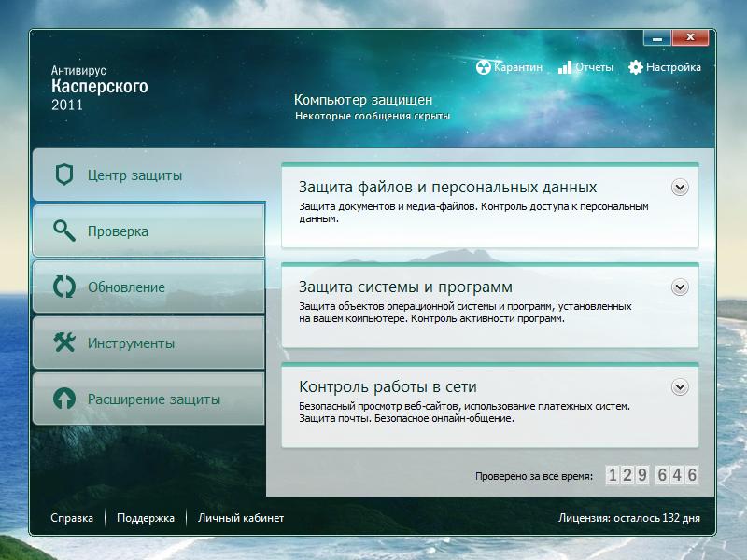Open the Справка link
The width and height of the screenshot is (747, 560).
coord(72,518)
